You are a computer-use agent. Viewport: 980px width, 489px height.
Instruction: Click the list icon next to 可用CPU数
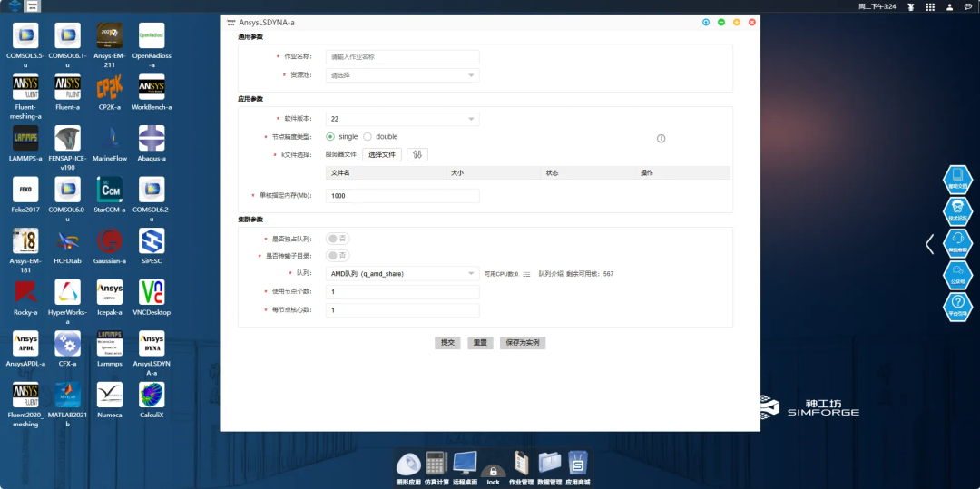tap(527, 274)
